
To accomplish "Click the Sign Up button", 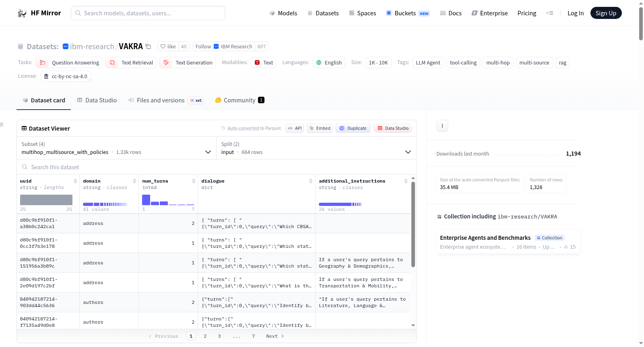I will pos(606,13).
